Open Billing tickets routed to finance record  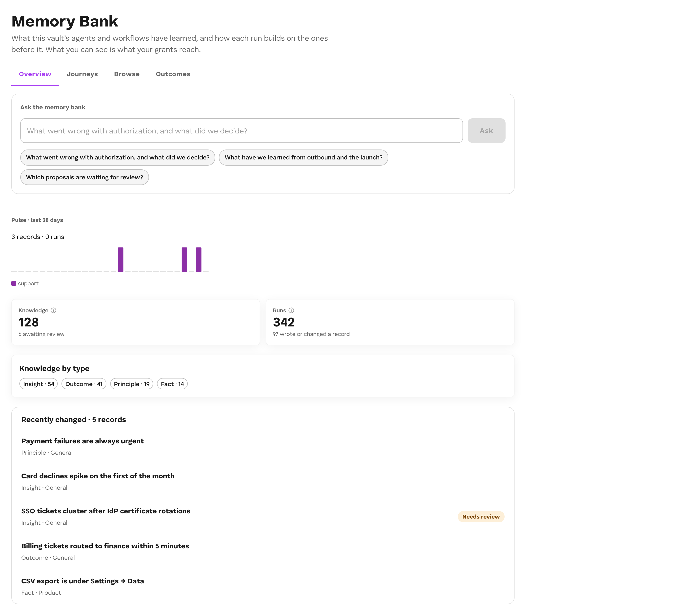pos(263,551)
